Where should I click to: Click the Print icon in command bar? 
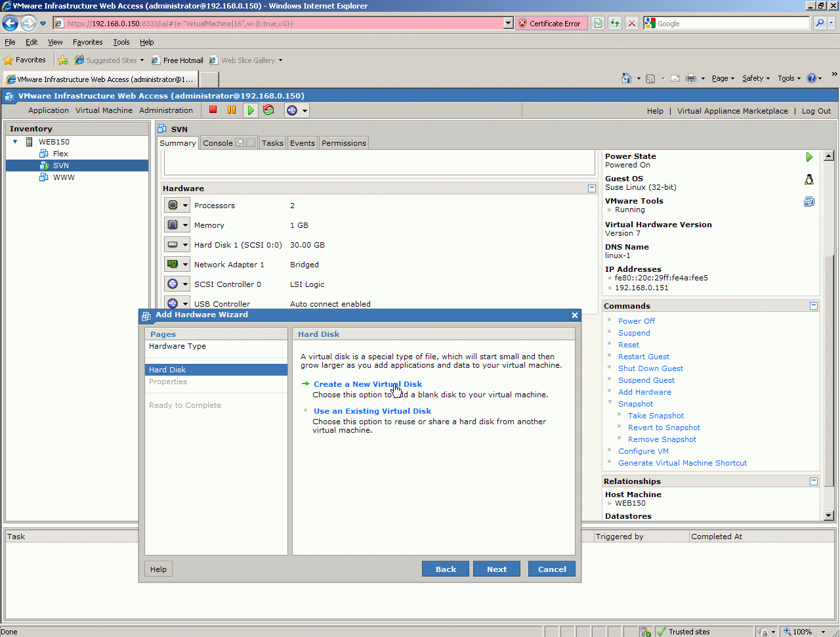coord(691,79)
